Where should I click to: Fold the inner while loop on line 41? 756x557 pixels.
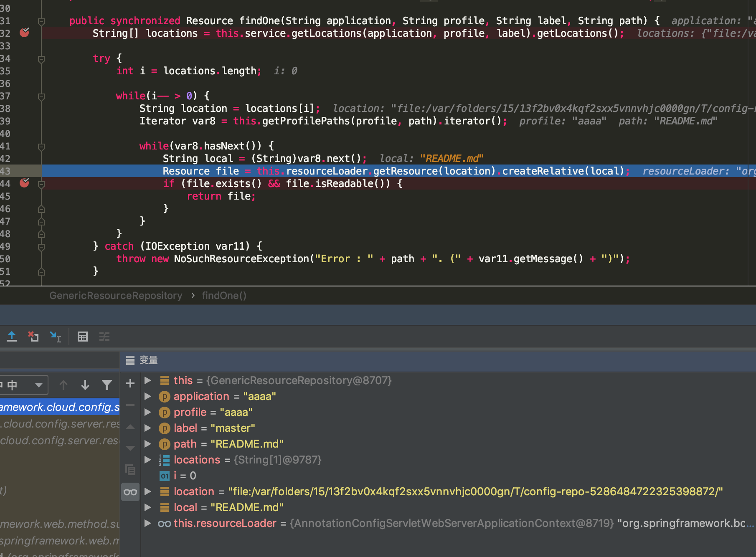coord(41,147)
